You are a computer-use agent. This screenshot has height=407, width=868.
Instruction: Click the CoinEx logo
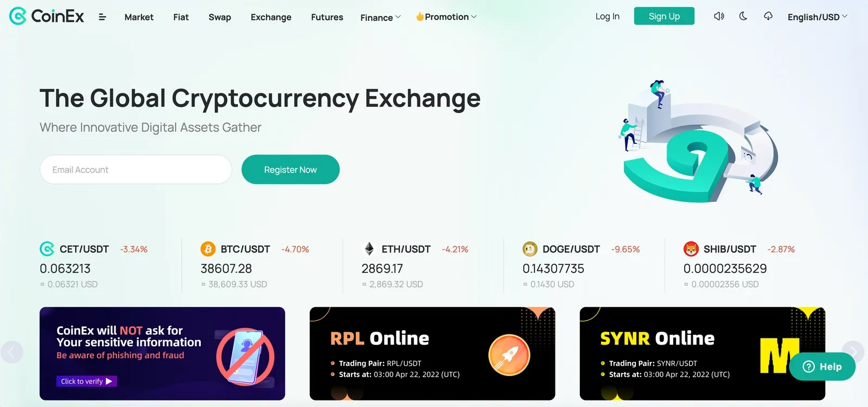click(47, 16)
